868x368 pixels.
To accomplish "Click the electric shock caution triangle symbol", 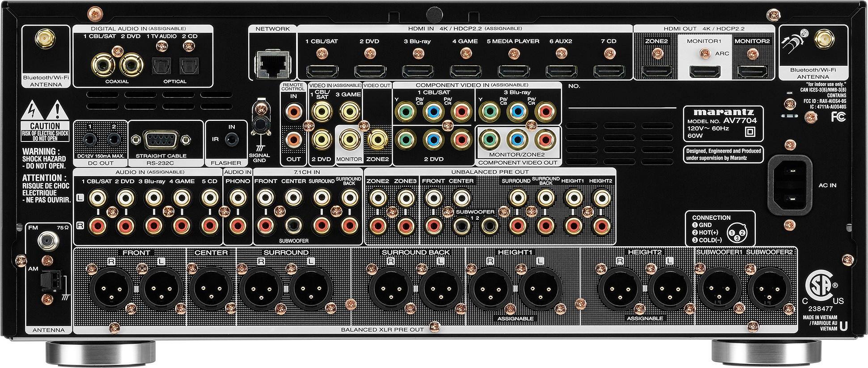I will pyautogui.click(x=33, y=110).
